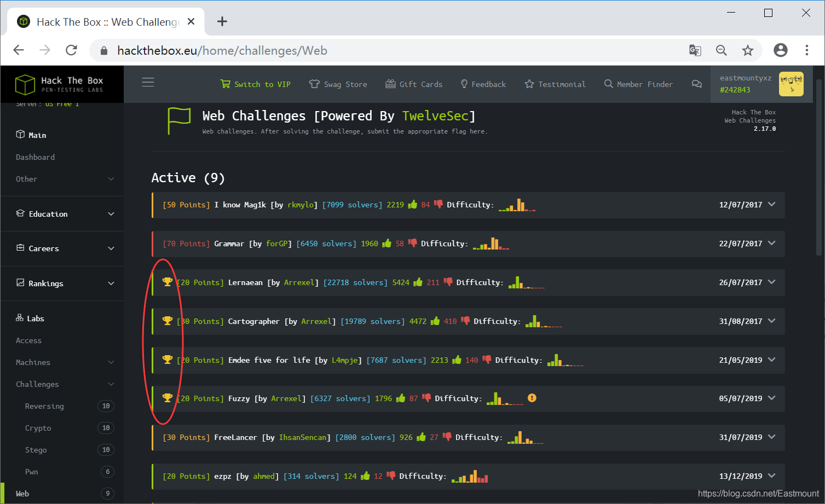Open a new Chrome tab

(222, 21)
